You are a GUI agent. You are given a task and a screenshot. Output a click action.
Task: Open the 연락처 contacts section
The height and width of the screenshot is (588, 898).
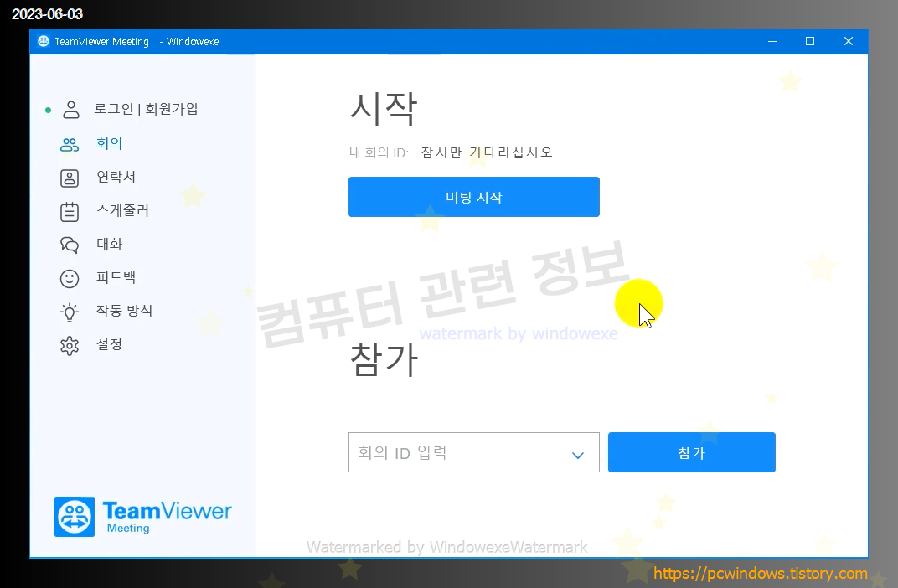point(116,177)
